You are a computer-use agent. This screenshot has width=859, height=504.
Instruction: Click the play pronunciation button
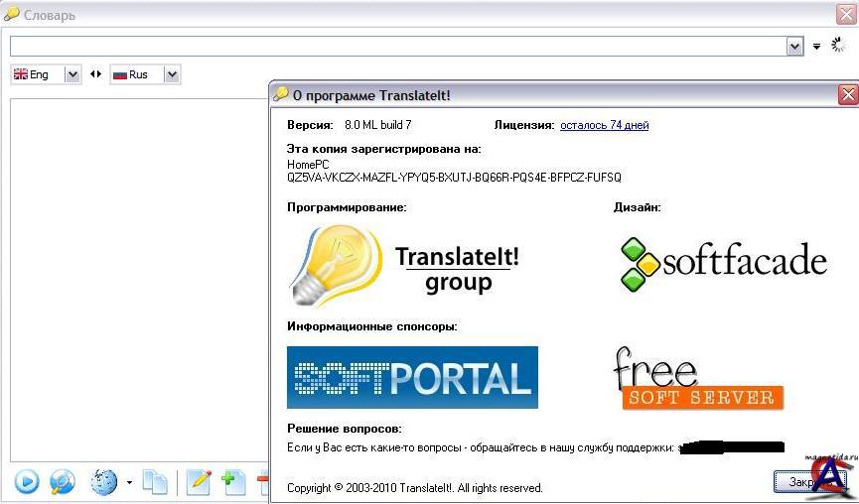coord(27,482)
